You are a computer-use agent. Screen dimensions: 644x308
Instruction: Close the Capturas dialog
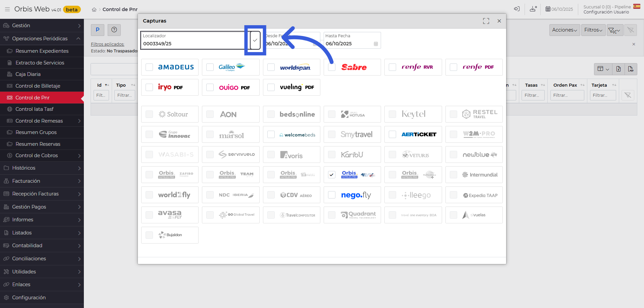point(499,21)
